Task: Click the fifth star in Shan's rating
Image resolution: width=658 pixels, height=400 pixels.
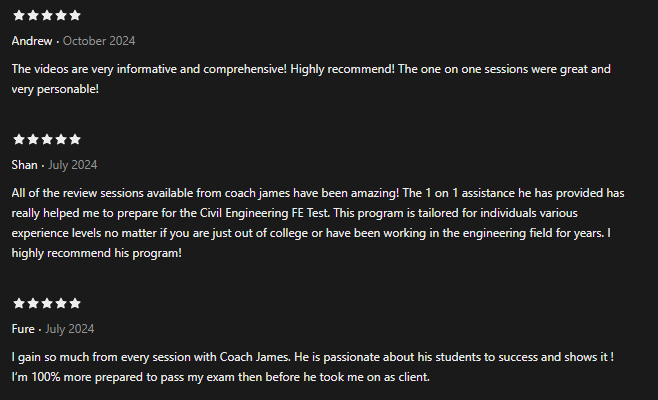Action: (75, 139)
